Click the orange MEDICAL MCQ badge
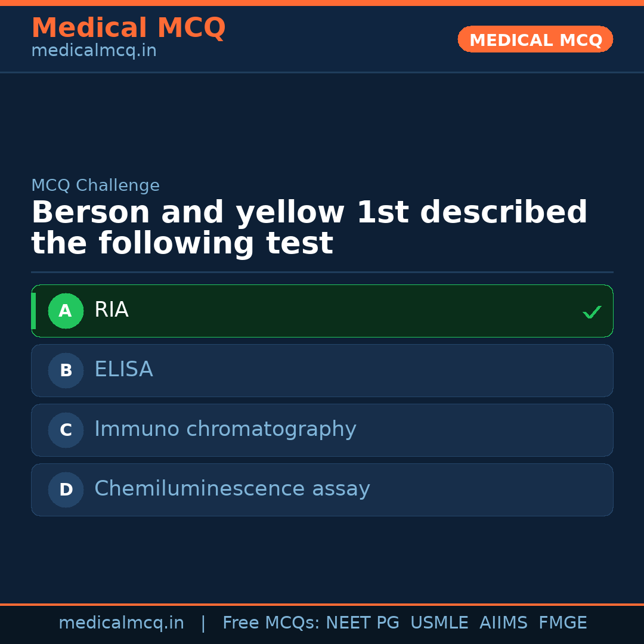Image resolution: width=644 pixels, height=644 pixels. point(535,39)
